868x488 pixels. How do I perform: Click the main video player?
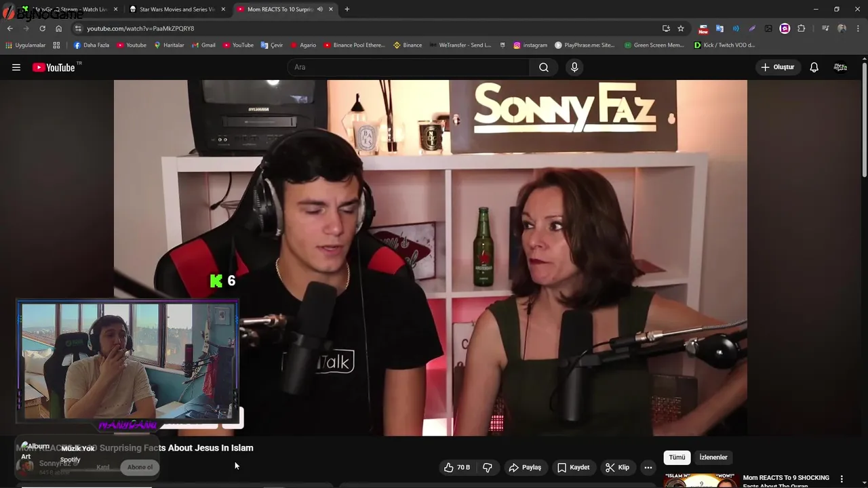coord(430,258)
